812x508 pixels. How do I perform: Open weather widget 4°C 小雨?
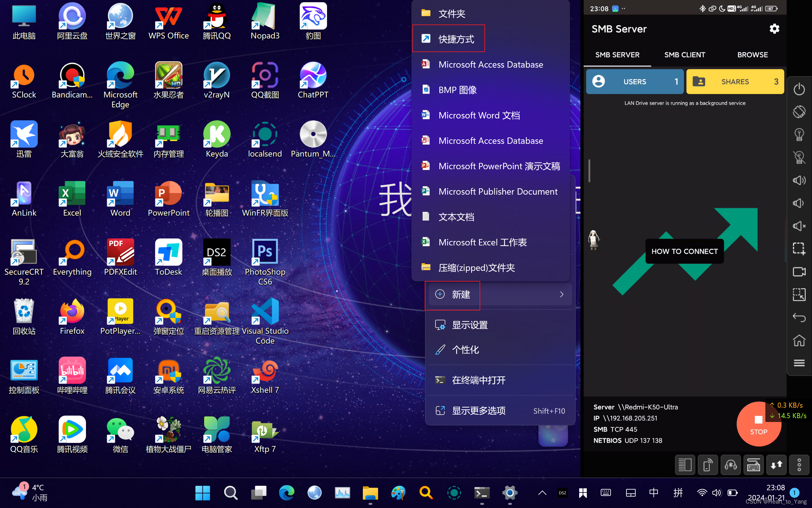point(29,493)
